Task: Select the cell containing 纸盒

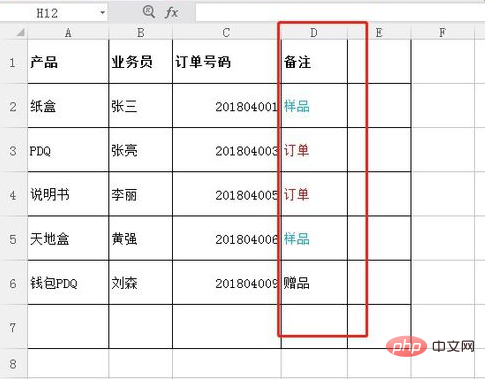Action: pyautogui.click(x=68, y=106)
